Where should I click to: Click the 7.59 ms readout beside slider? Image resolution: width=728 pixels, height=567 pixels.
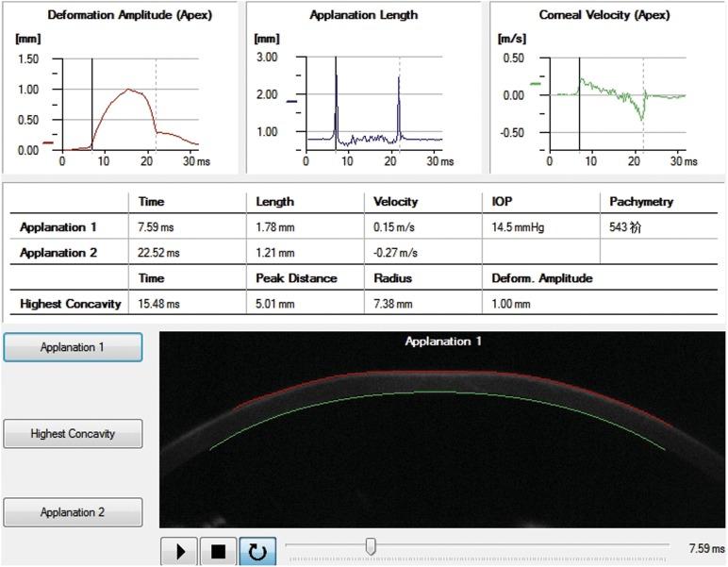click(x=706, y=548)
